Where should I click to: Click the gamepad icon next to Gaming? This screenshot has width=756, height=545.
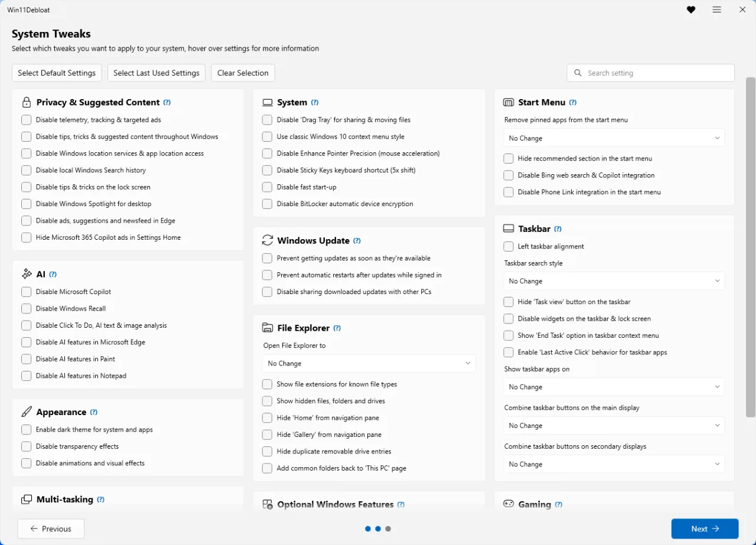point(509,504)
